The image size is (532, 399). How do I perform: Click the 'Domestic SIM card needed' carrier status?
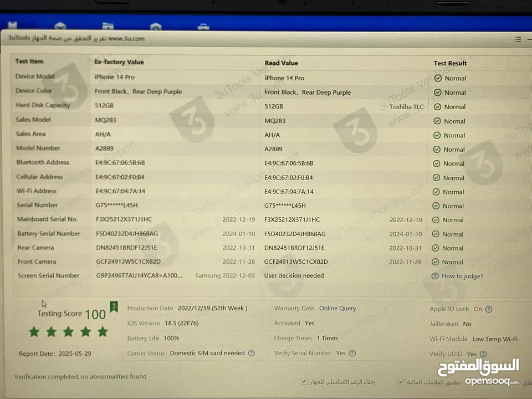coord(207,353)
